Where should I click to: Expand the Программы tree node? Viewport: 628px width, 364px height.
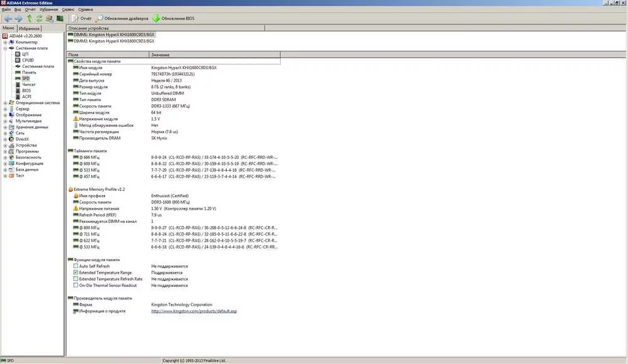5,151
